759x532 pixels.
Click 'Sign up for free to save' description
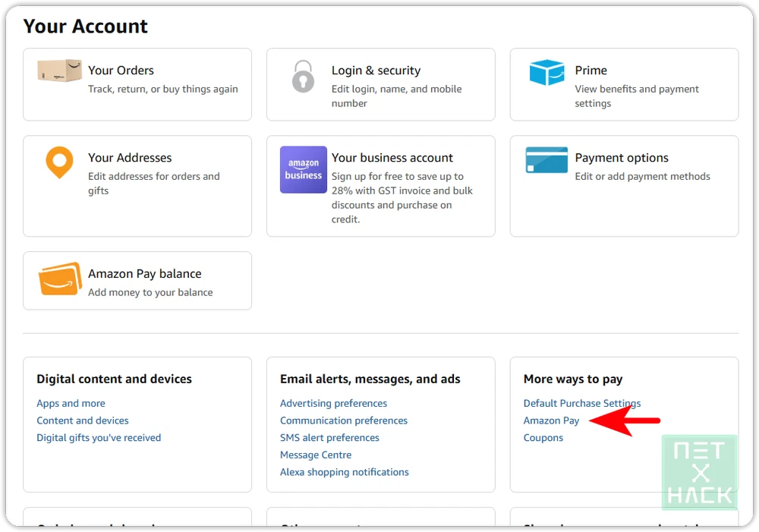tap(402, 197)
